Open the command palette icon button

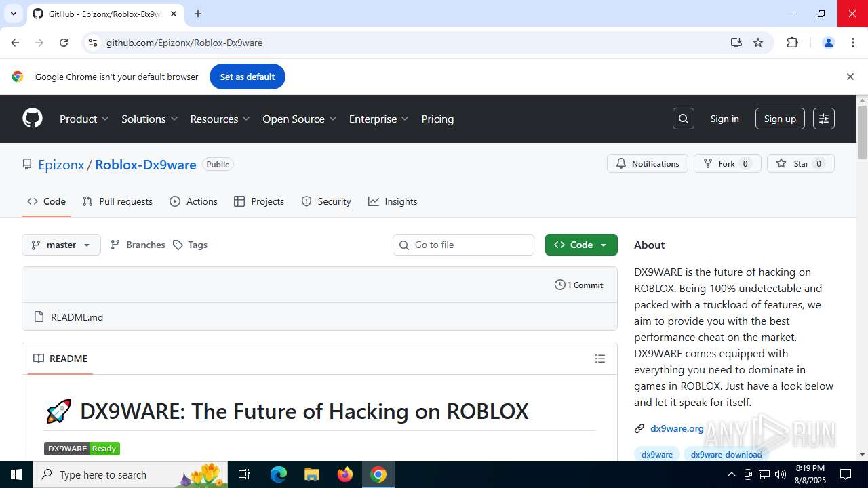pyautogui.click(x=824, y=119)
